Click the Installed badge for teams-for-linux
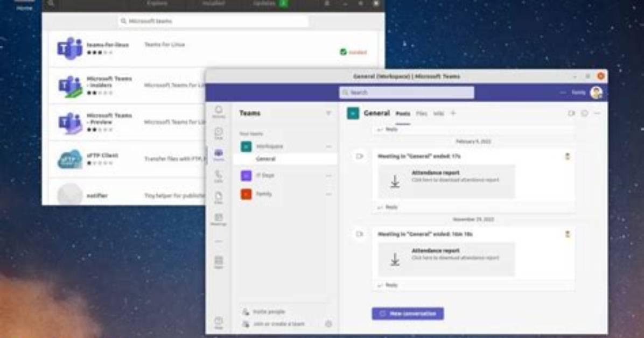Image resolution: width=644 pixels, height=338 pixels. point(353,52)
